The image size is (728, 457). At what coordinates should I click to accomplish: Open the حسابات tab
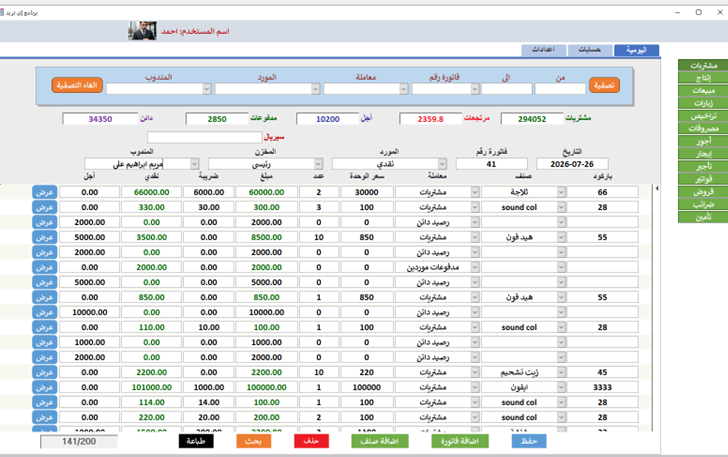click(x=589, y=50)
